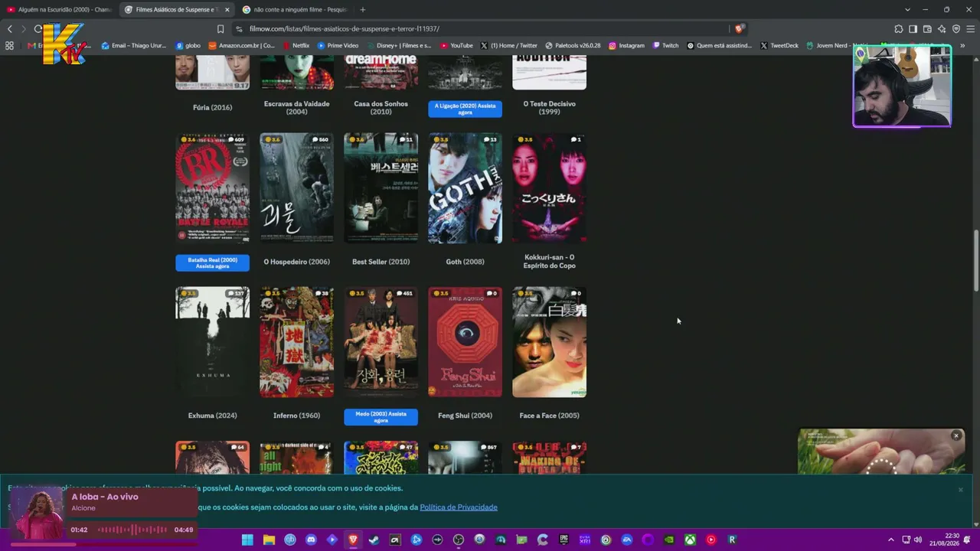Open the Kokkuri-san movie poster
This screenshot has height=551, width=980.
coord(549,188)
